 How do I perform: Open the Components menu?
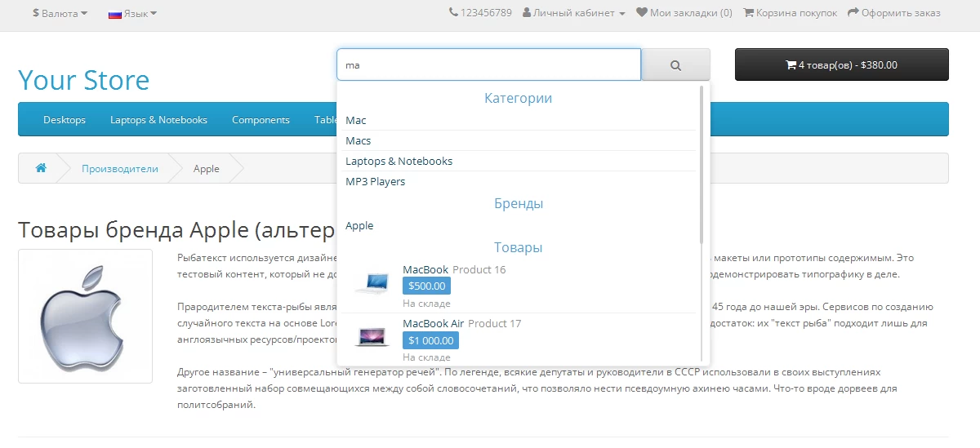(261, 120)
